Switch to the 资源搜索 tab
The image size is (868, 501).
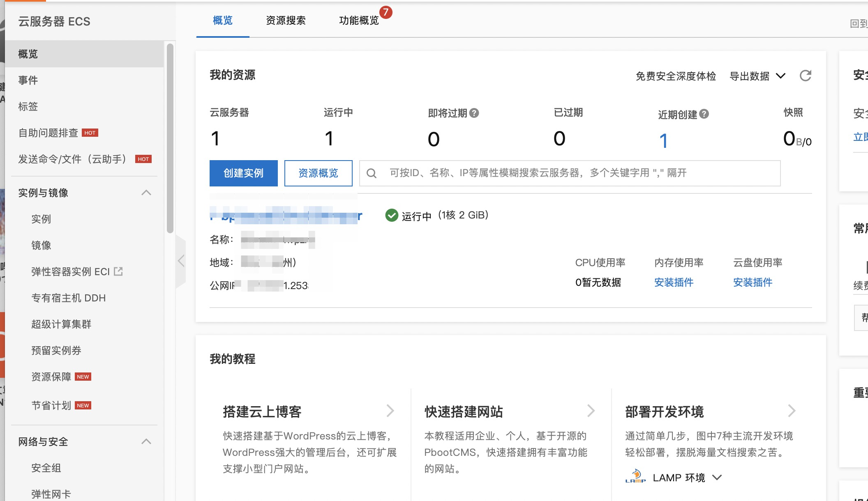(x=286, y=21)
